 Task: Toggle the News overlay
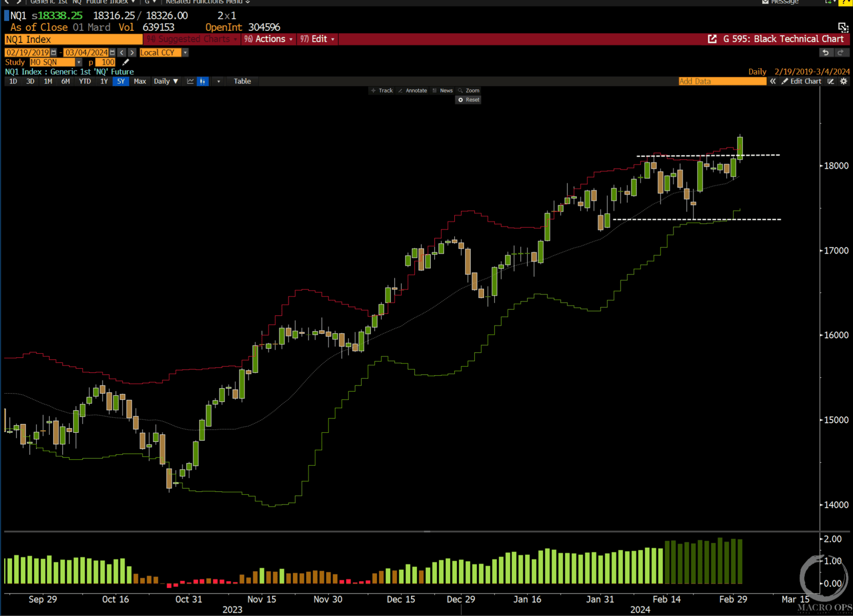pos(442,90)
